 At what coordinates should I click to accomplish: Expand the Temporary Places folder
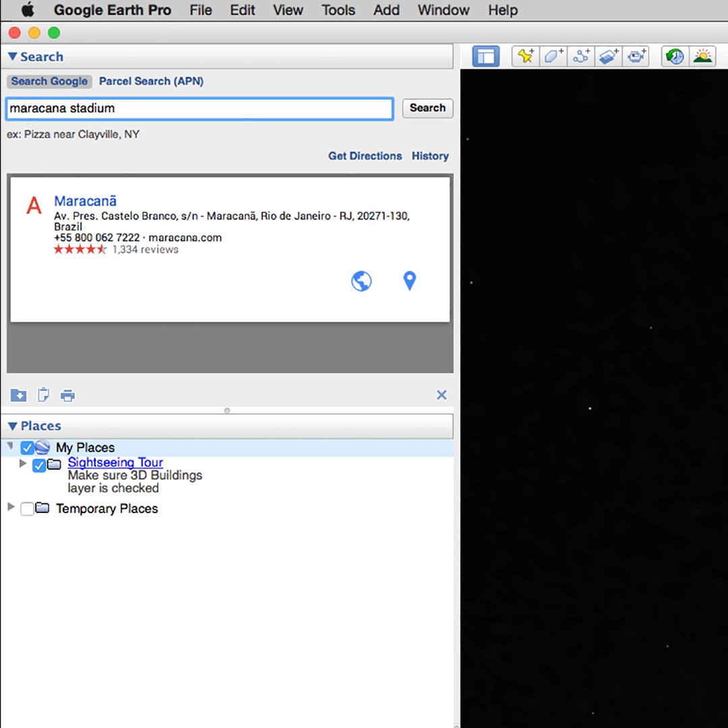tap(11, 506)
